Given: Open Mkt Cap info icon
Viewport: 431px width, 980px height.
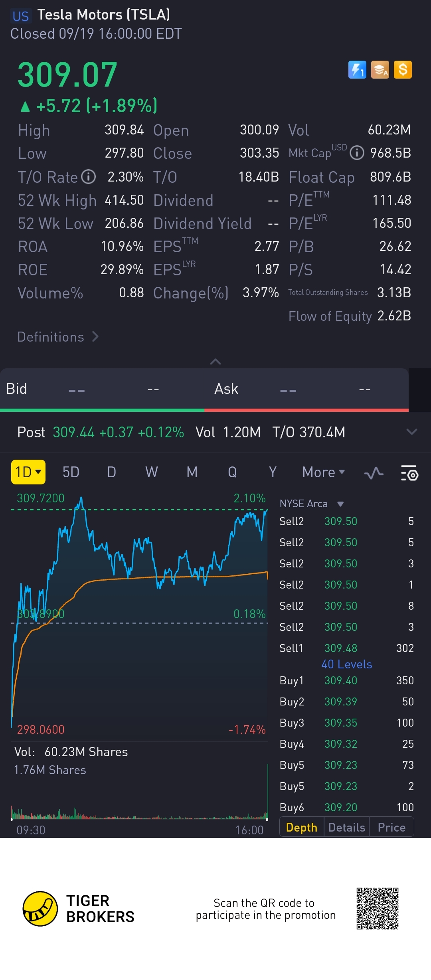Looking at the screenshot, I should pyautogui.click(x=357, y=153).
